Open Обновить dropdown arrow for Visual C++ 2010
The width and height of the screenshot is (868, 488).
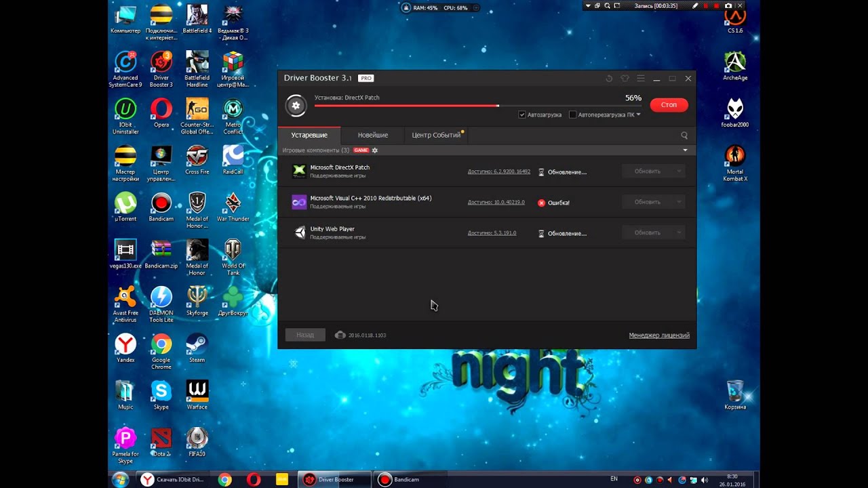coord(679,202)
